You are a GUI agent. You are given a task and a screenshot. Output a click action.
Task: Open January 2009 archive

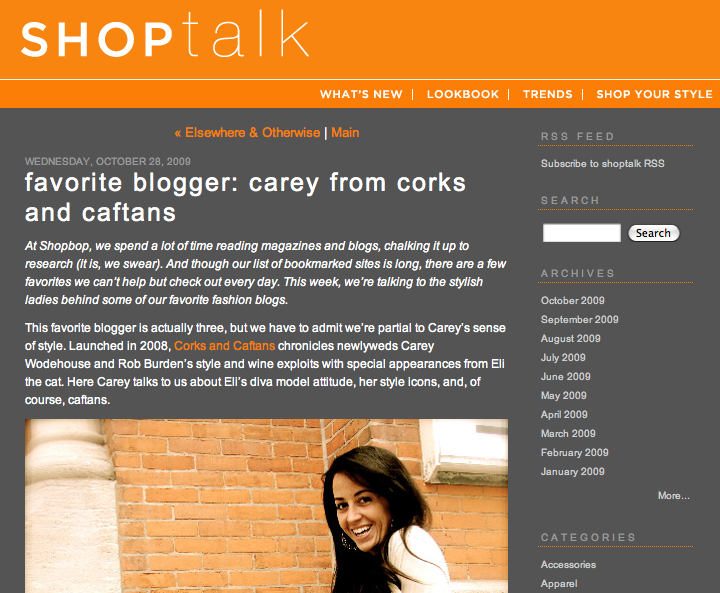point(573,471)
